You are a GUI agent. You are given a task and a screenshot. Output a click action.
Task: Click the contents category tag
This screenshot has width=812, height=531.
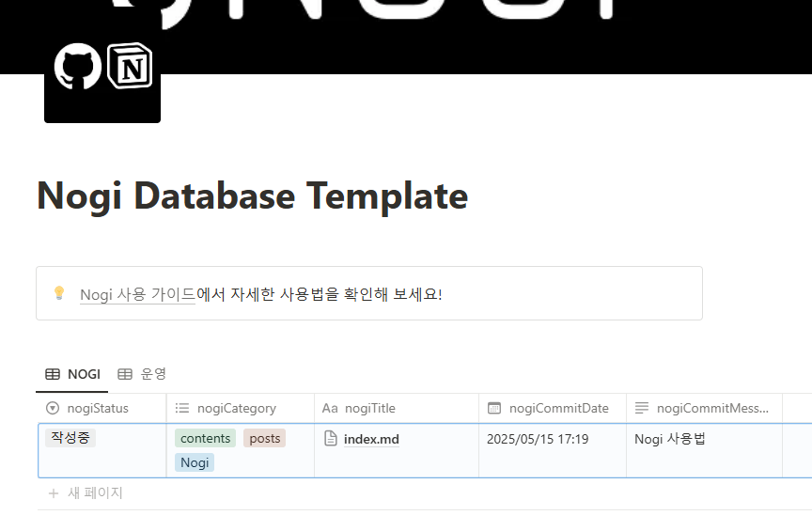click(x=205, y=438)
